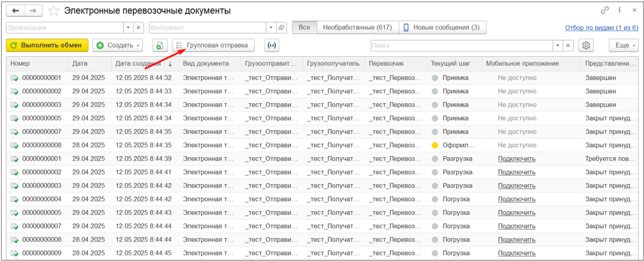Image resolution: width=644 pixels, height=261 pixels.
Task: Select the Все filter toggle
Action: click(x=304, y=28)
